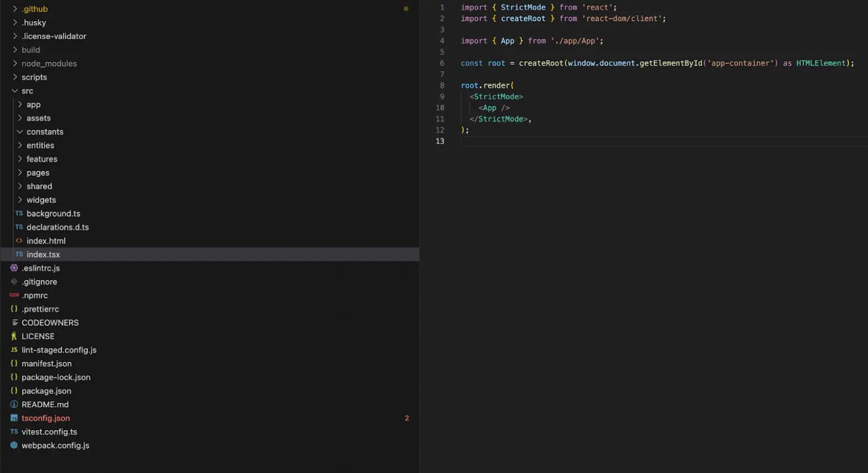Click the license icon of LICENSE
This screenshot has width=868, height=473.
tap(14, 336)
